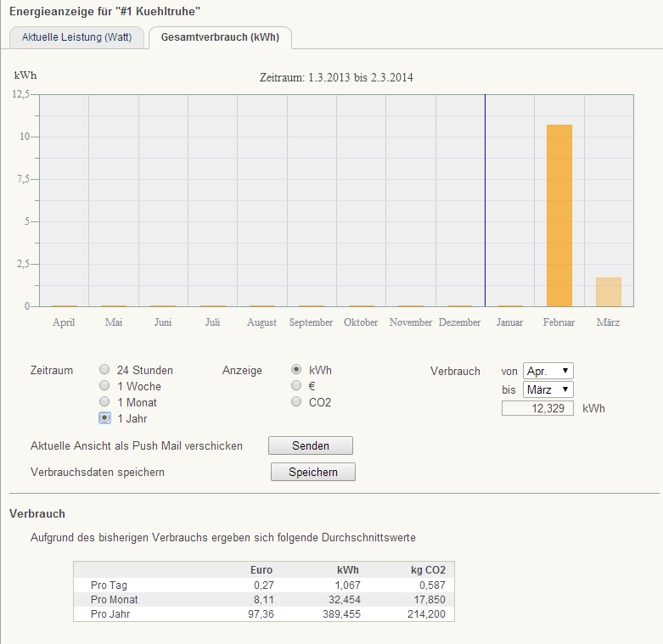Screen dimensions: 663x644
Task: Select the 24 Stunden time period
Action: tap(104, 370)
